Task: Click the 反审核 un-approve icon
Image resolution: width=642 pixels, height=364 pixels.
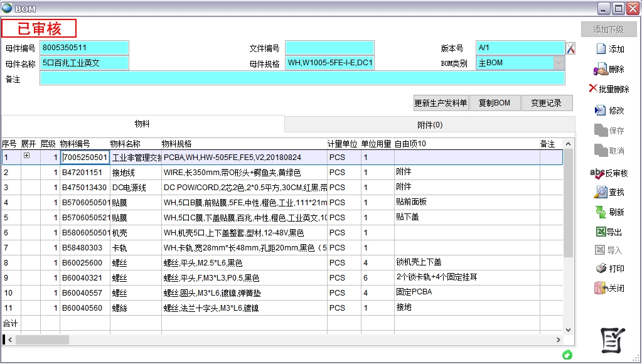Action: click(609, 173)
